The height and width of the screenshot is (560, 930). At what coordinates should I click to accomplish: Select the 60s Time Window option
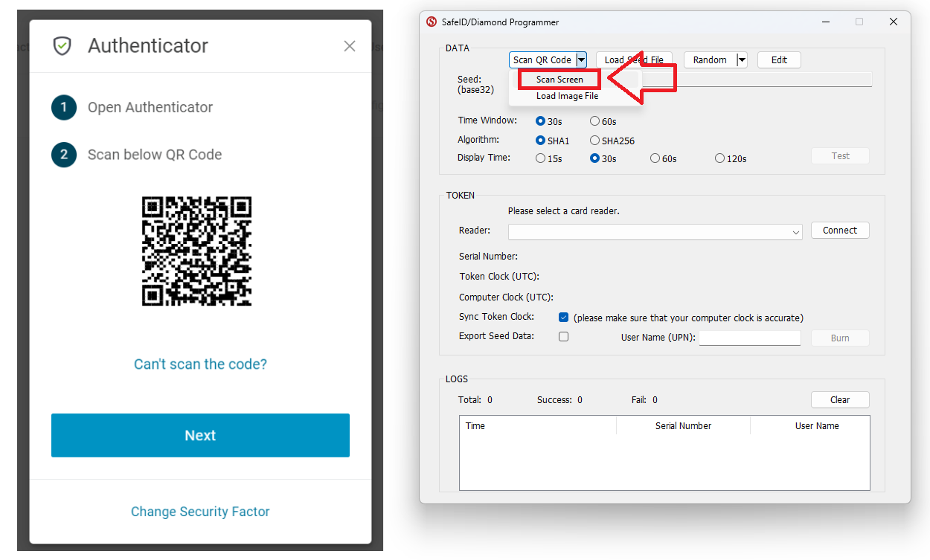[x=595, y=121]
